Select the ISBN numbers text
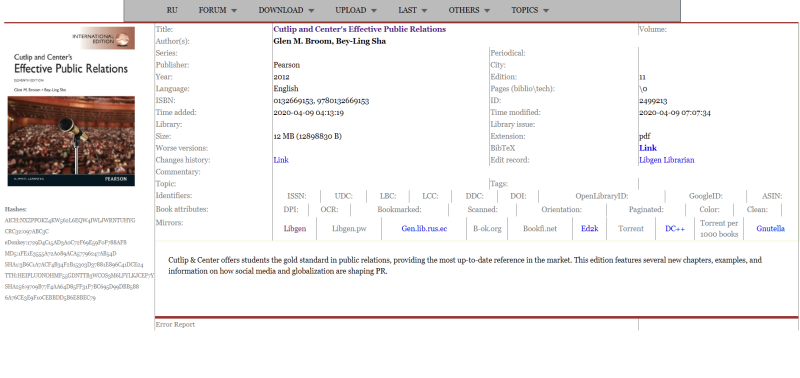Screen dimensions: 800x378 pos(321,100)
